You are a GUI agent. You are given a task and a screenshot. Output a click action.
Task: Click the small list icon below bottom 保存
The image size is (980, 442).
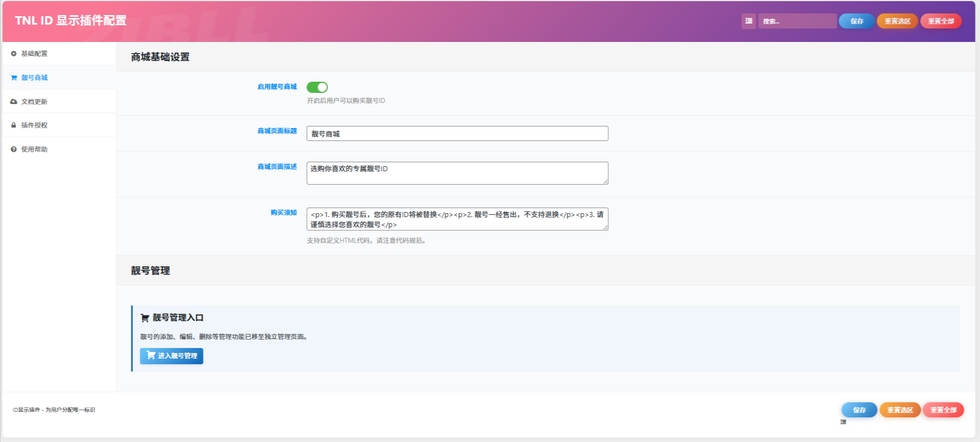tap(843, 422)
